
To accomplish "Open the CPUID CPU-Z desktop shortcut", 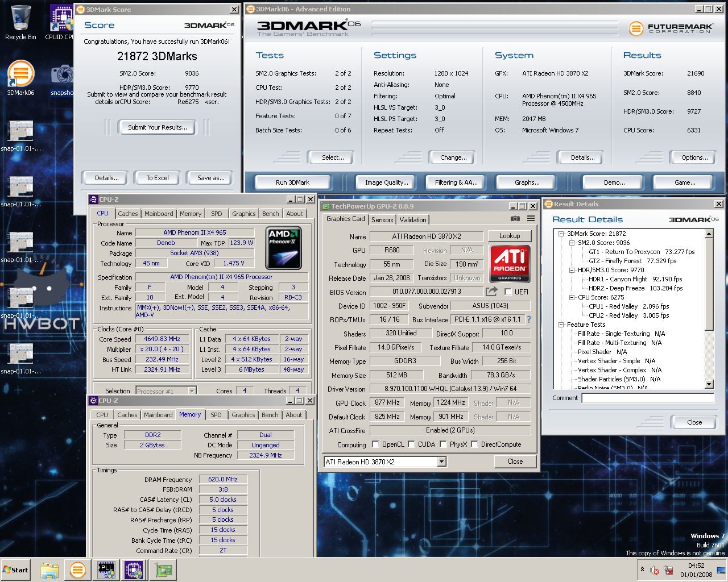I will coord(60,23).
